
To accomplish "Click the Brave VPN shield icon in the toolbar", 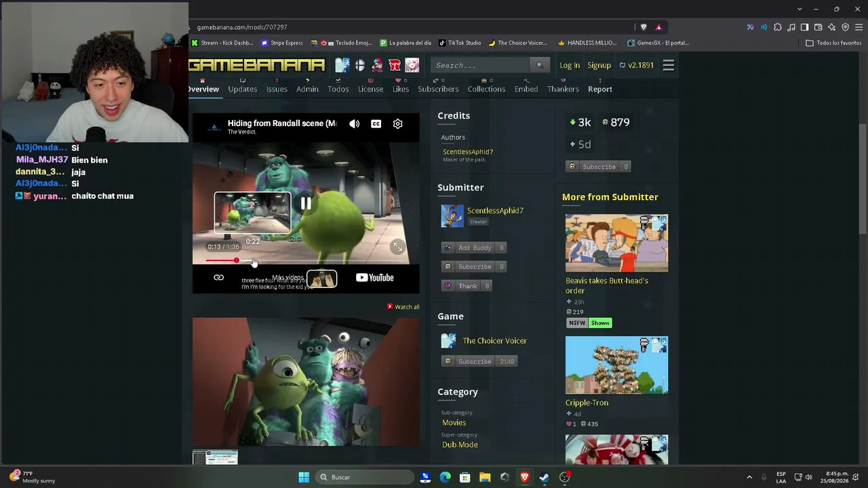I will [845, 27].
